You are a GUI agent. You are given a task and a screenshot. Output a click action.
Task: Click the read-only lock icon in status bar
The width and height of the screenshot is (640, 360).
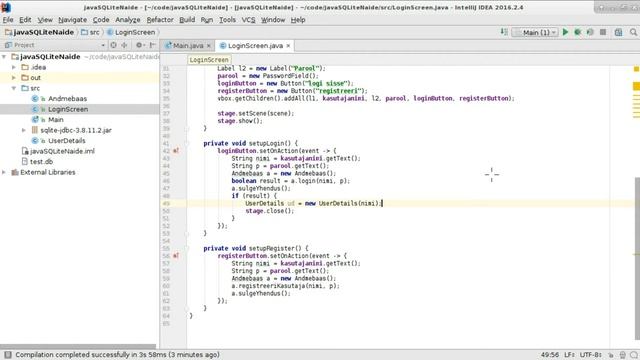(611, 355)
